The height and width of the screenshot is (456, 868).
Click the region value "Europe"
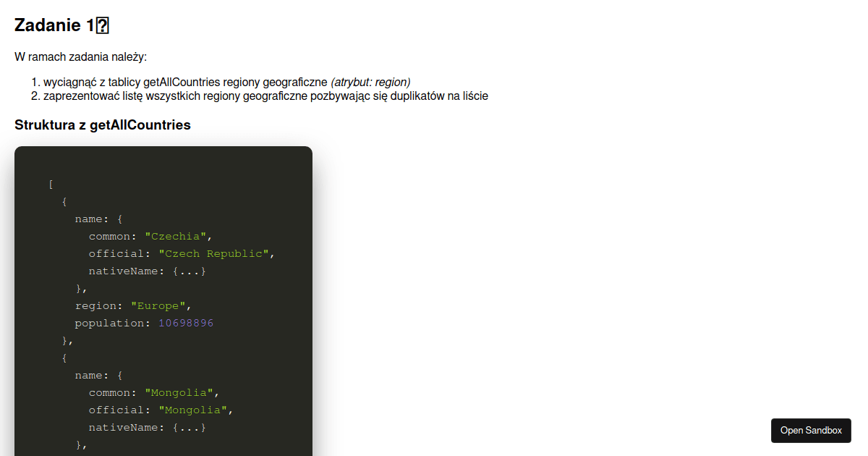pyautogui.click(x=158, y=305)
